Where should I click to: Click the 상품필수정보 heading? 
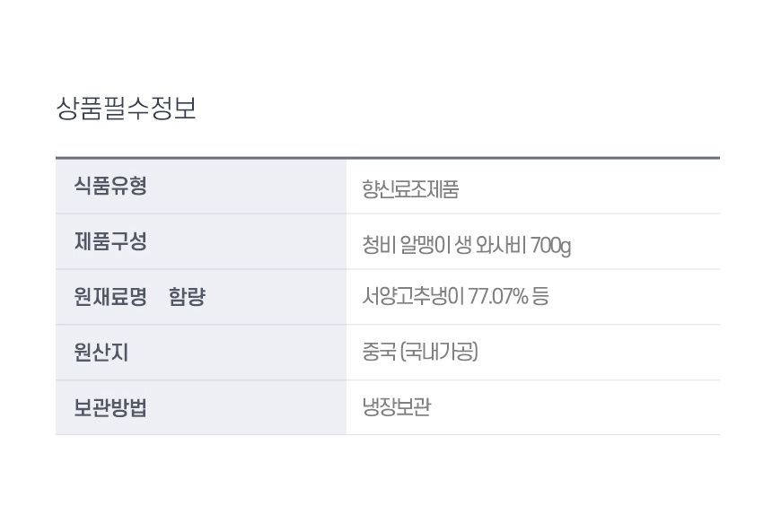127,109
